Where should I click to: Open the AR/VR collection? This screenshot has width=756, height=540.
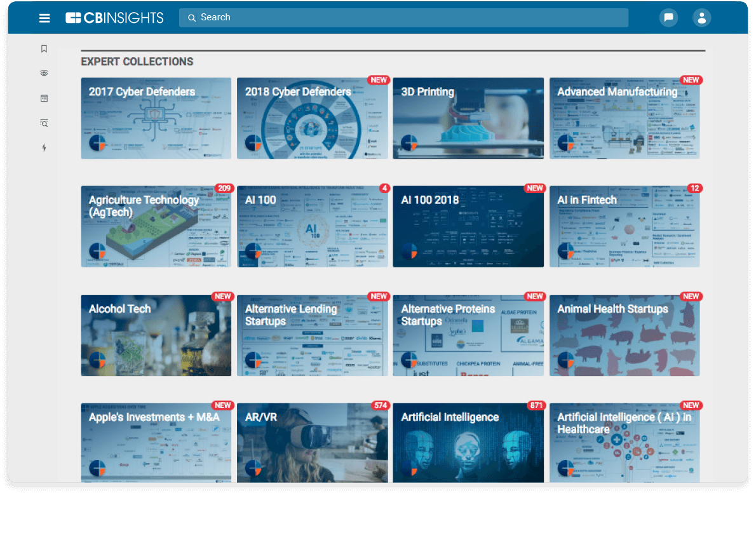point(312,443)
